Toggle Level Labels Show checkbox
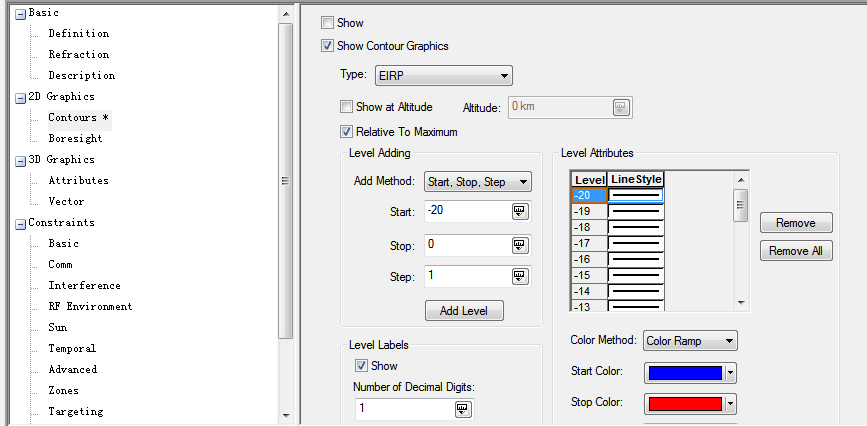 click(362, 366)
